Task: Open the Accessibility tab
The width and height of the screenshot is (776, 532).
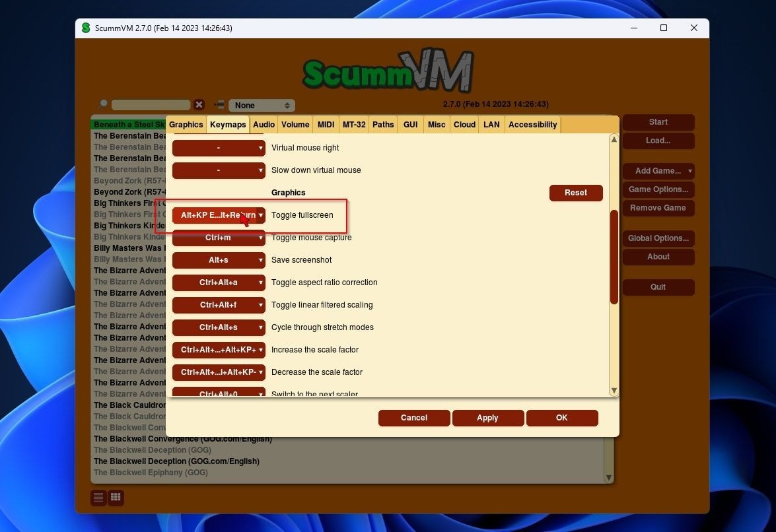Action: point(532,125)
